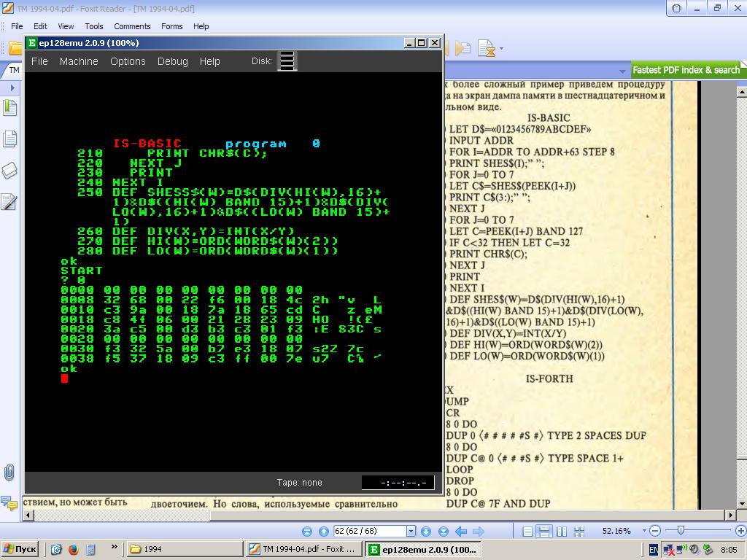This screenshot has height=560, width=747.
Task: Launch Firefox from quick launch
Action: point(73,549)
